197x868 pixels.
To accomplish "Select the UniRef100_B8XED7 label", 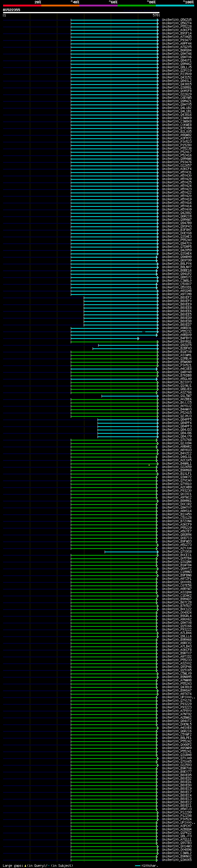I will pyautogui.click(x=177, y=325).
